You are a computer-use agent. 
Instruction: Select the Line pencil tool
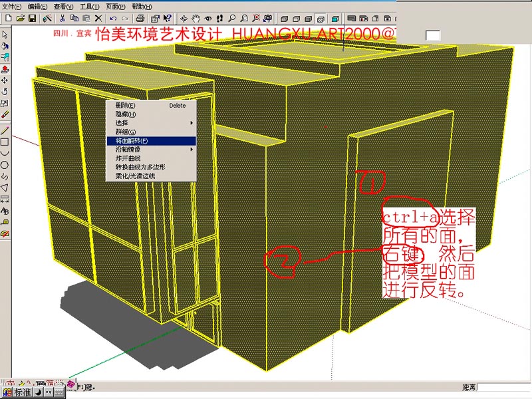(5, 130)
